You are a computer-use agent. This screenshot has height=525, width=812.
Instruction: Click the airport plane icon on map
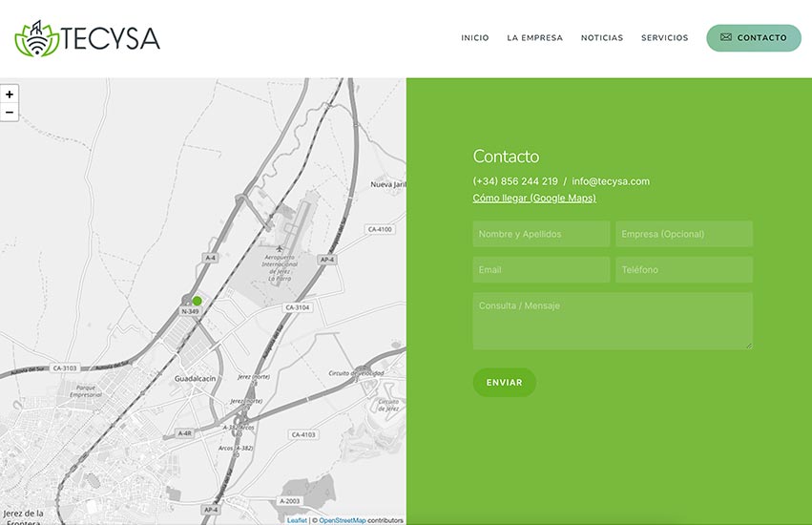(x=280, y=249)
